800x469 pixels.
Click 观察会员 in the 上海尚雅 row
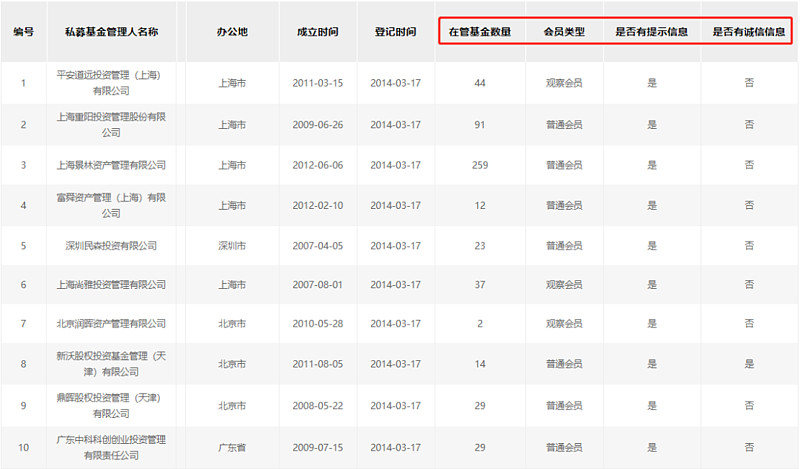[x=564, y=284]
